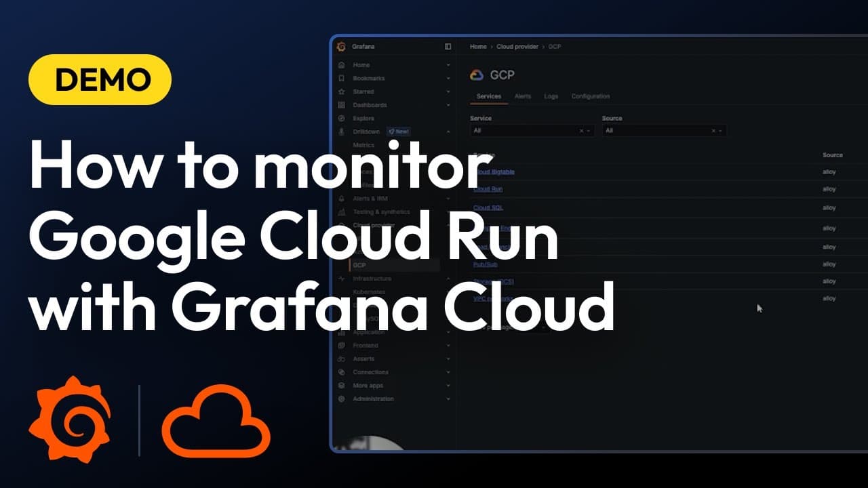
Task: Toggle the sidebar dock icon
Action: [x=448, y=47]
